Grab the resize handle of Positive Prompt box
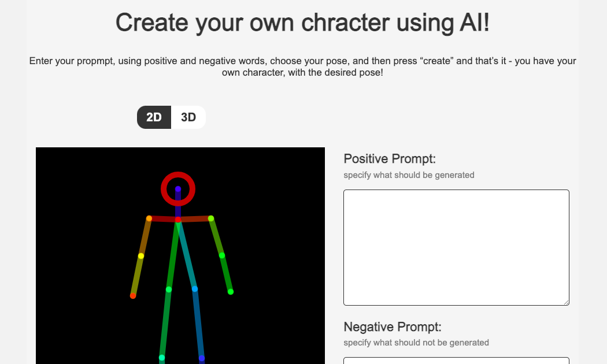Image resolution: width=607 pixels, height=364 pixels. tap(567, 303)
